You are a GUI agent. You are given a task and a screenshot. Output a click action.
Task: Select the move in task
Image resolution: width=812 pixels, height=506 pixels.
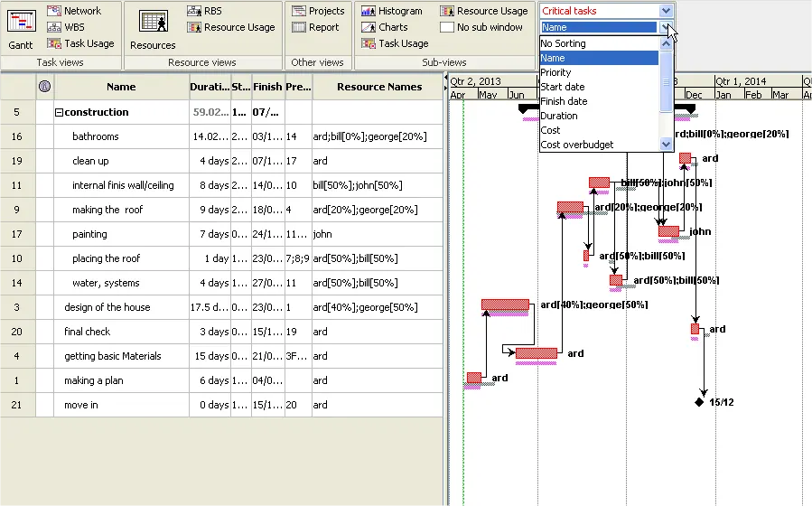click(x=80, y=405)
